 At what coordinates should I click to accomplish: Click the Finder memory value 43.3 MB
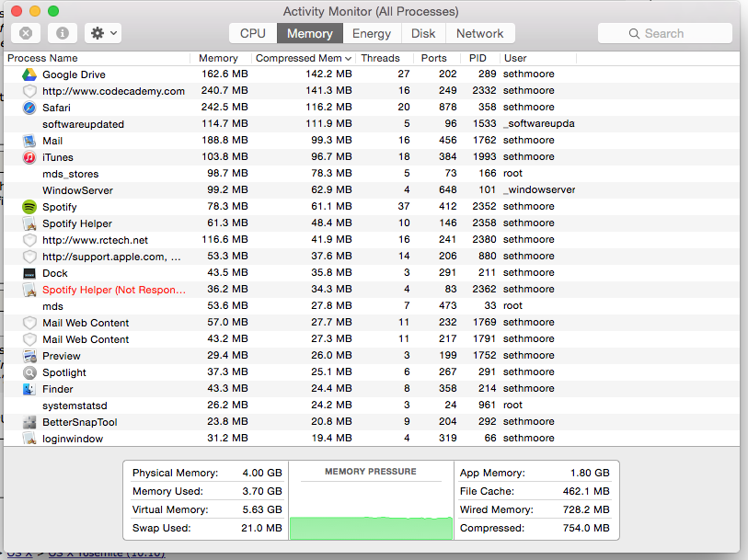[x=227, y=388]
